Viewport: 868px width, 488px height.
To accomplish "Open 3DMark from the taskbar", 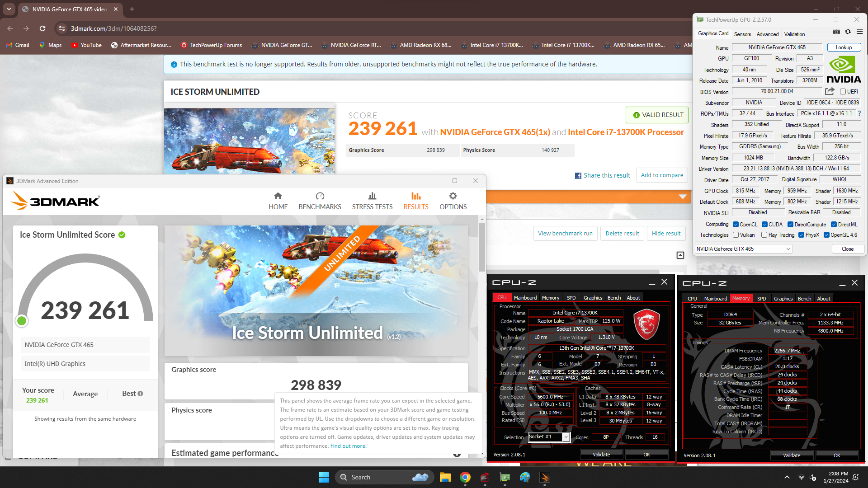I will (545, 477).
